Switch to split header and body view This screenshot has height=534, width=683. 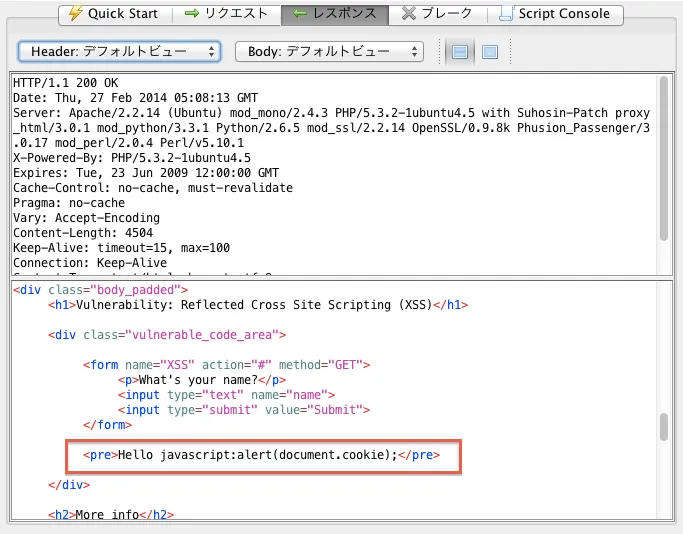pyautogui.click(x=461, y=51)
